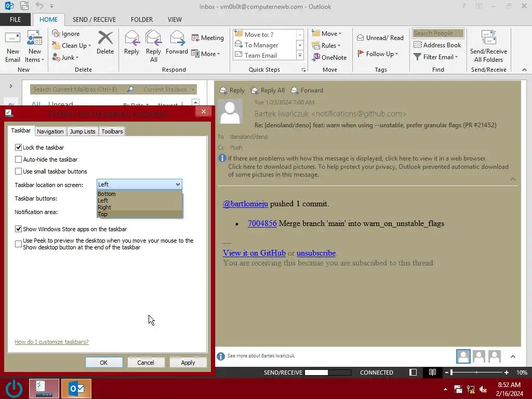Screen dimensions: 532x399
Task: Switch to Toolbars tab
Action: coord(112,131)
